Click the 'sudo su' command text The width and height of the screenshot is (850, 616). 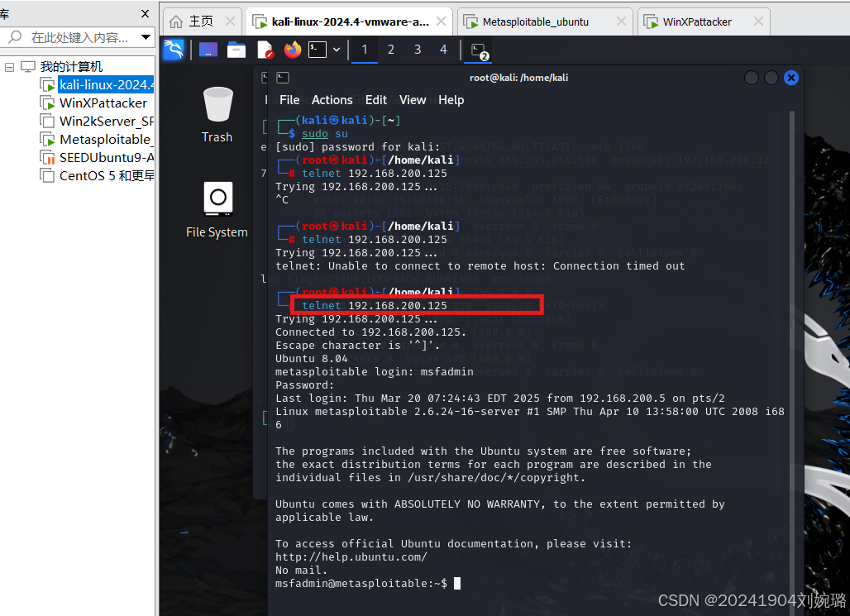click(x=325, y=133)
